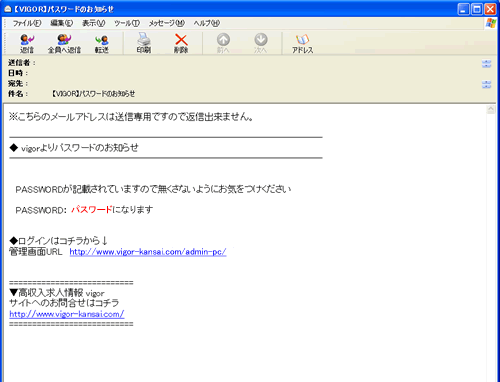500x382 pixels.
Task: Click the 全員へ返信 reply-all icon
Action: pos(64,43)
